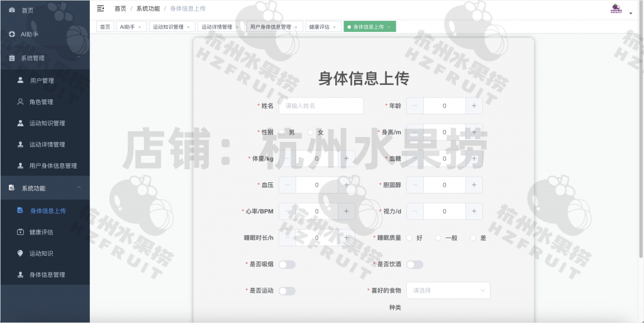Close the 健康评估 tab
Screen dimensions: 644x323
point(335,27)
